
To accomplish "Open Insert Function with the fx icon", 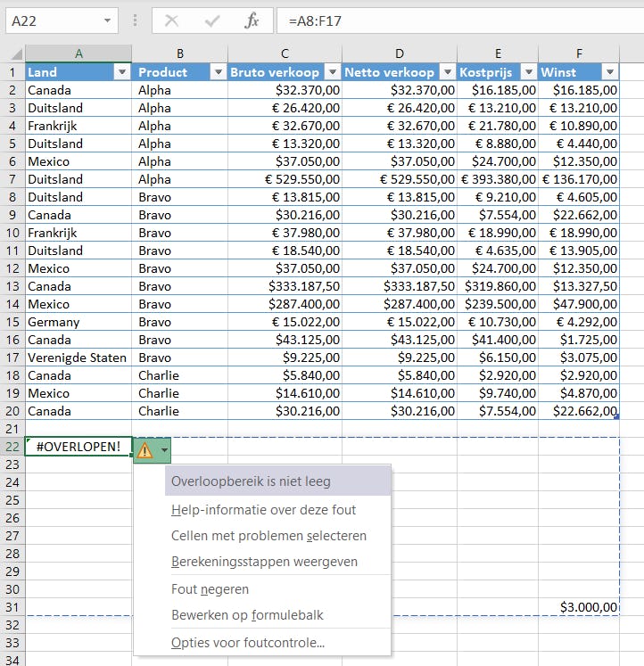I will coord(252,21).
